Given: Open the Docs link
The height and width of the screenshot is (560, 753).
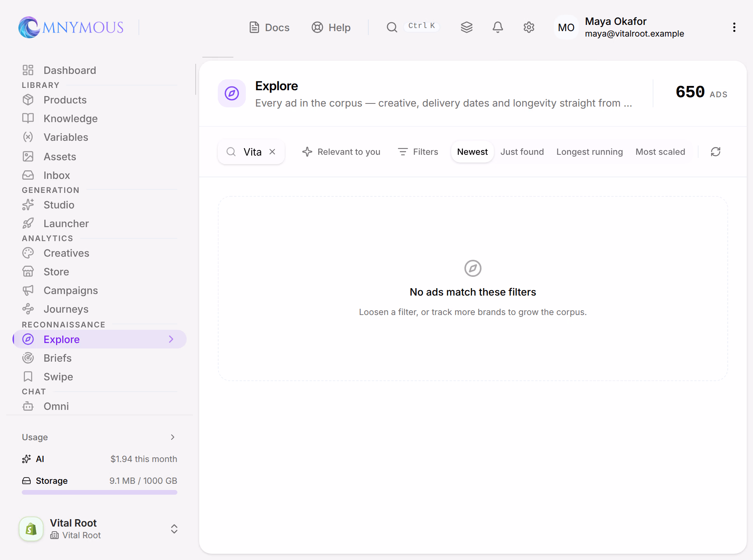Looking at the screenshot, I should (269, 27).
